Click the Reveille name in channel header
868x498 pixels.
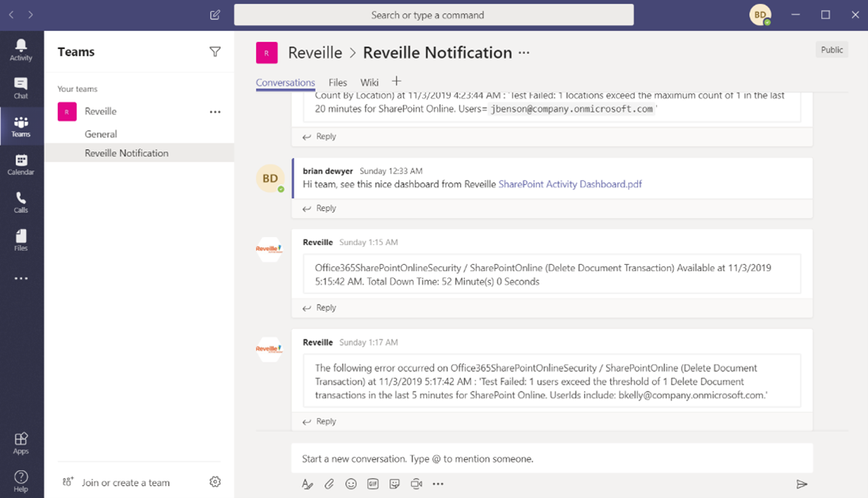315,53
